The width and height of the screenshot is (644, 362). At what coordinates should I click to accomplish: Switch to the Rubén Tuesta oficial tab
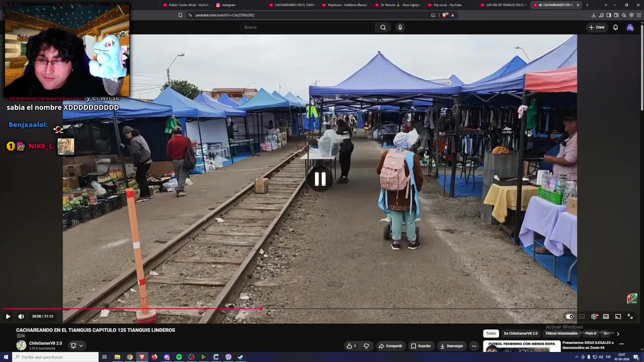[186, 5]
